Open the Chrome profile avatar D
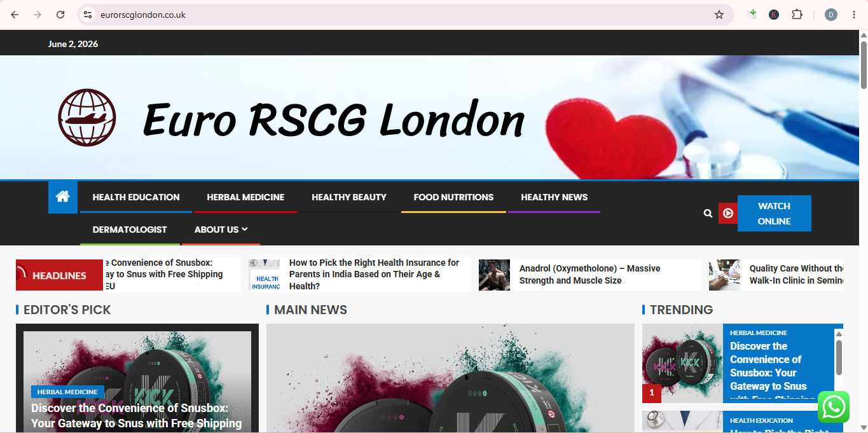868x433 pixels. (x=831, y=15)
